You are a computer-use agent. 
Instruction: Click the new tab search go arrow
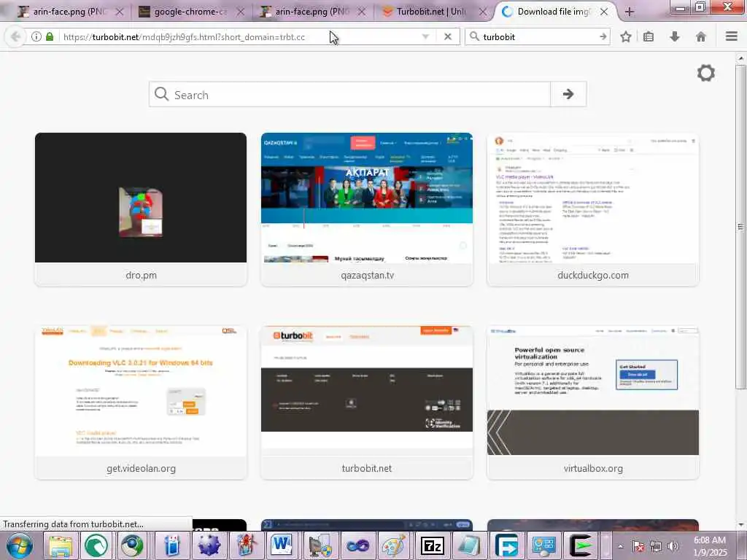point(568,94)
